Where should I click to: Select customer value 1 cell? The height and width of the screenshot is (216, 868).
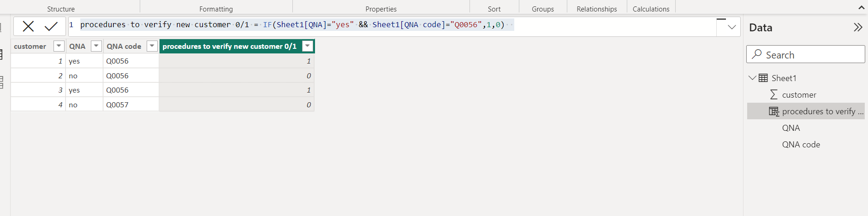(x=38, y=61)
